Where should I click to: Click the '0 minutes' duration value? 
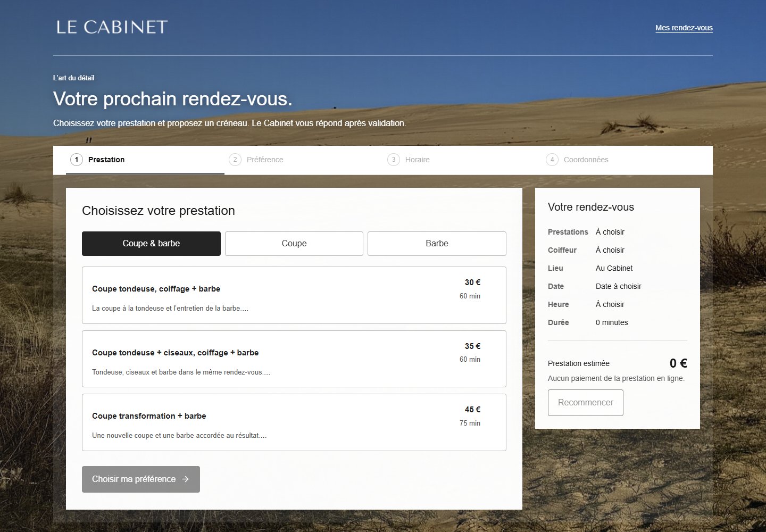coord(612,323)
